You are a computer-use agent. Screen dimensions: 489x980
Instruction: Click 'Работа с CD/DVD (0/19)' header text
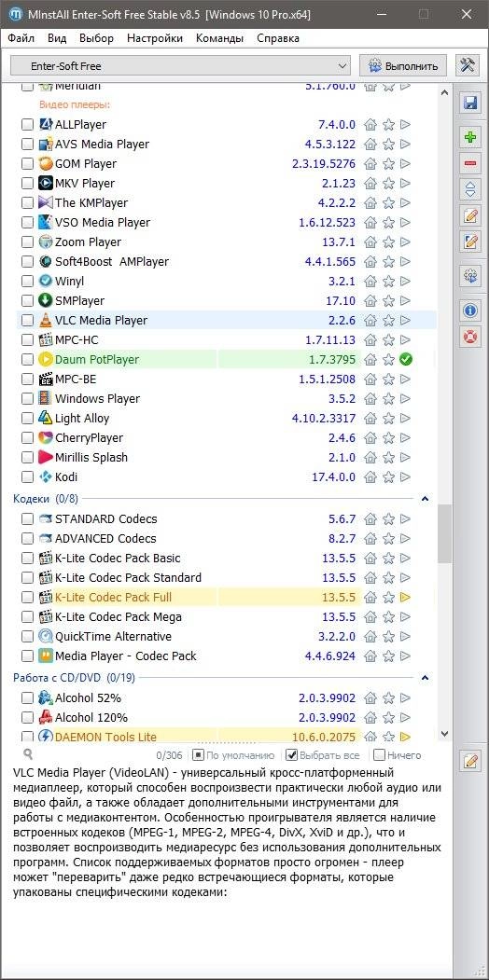pyautogui.click(x=74, y=678)
